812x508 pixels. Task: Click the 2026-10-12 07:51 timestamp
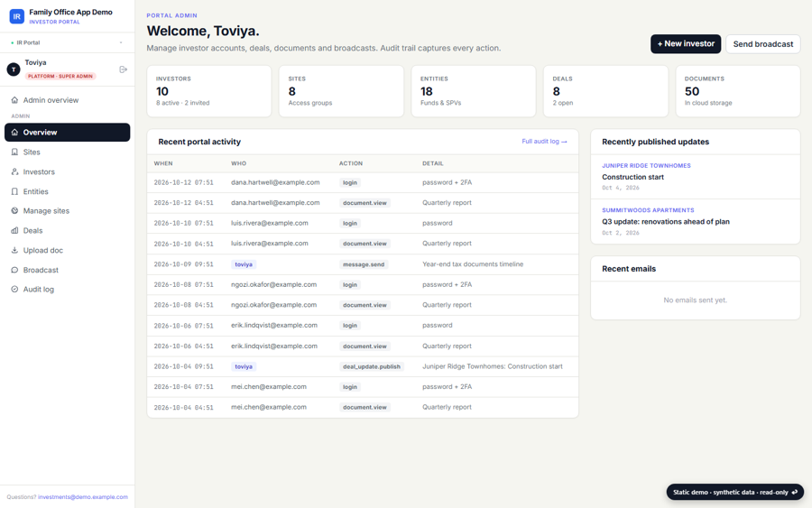click(x=183, y=182)
